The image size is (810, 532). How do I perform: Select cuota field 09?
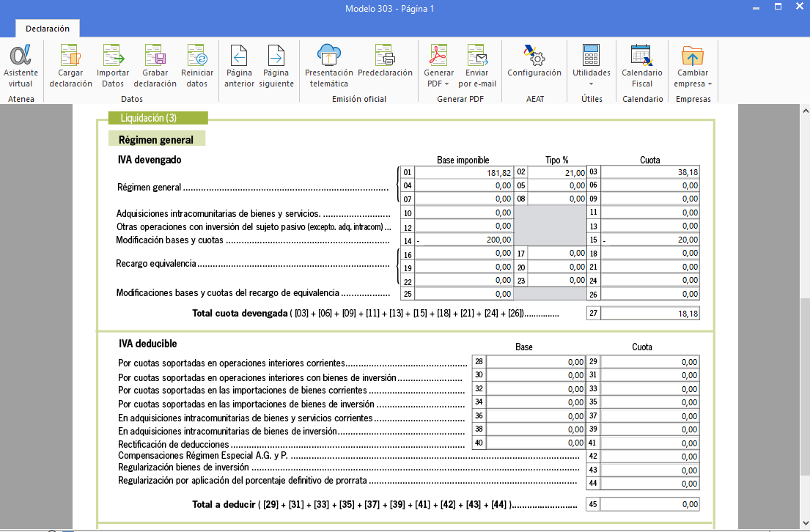[x=650, y=199]
